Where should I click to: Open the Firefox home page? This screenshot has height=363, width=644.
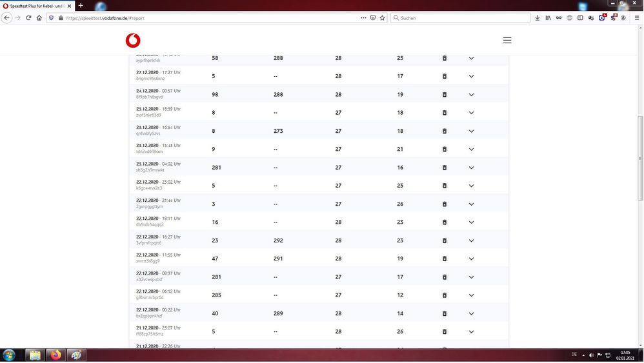point(39,18)
